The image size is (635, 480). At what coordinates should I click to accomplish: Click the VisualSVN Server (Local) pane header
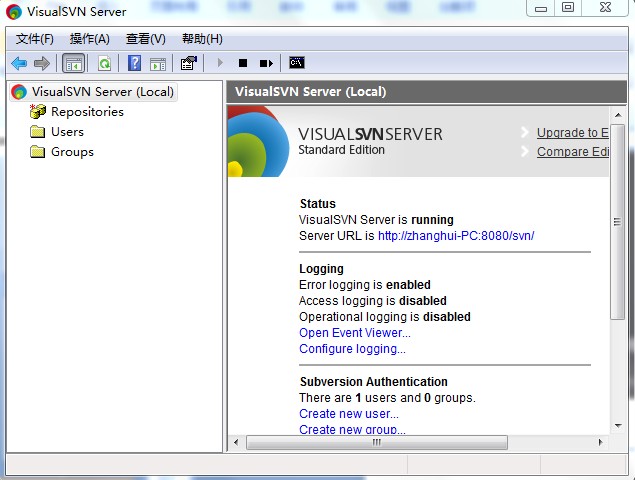click(426, 92)
